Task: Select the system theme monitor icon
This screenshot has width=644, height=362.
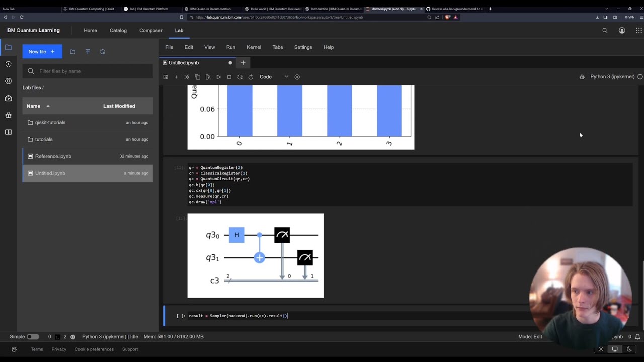Action: pos(615,349)
